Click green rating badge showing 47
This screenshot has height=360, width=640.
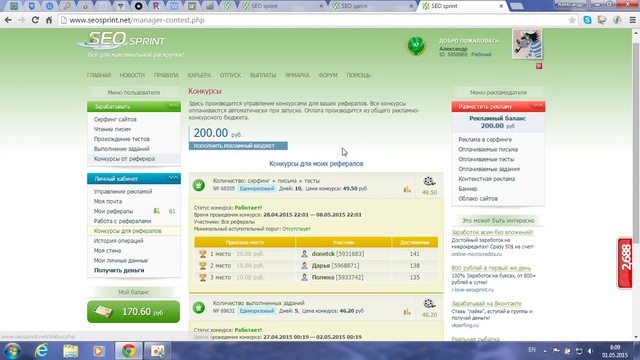[x=416, y=45]
